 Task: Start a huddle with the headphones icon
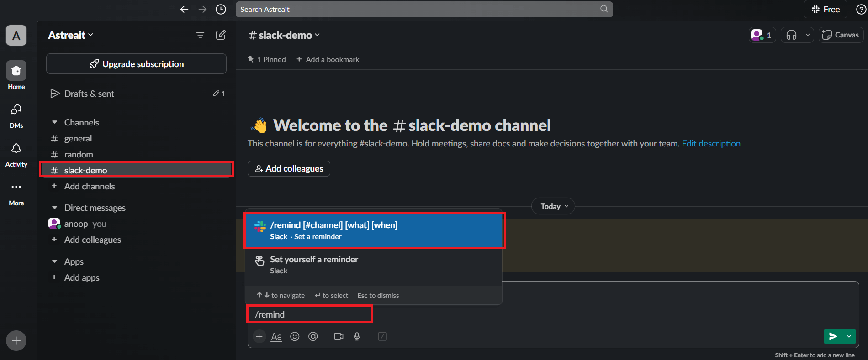[x=792, y=35]
